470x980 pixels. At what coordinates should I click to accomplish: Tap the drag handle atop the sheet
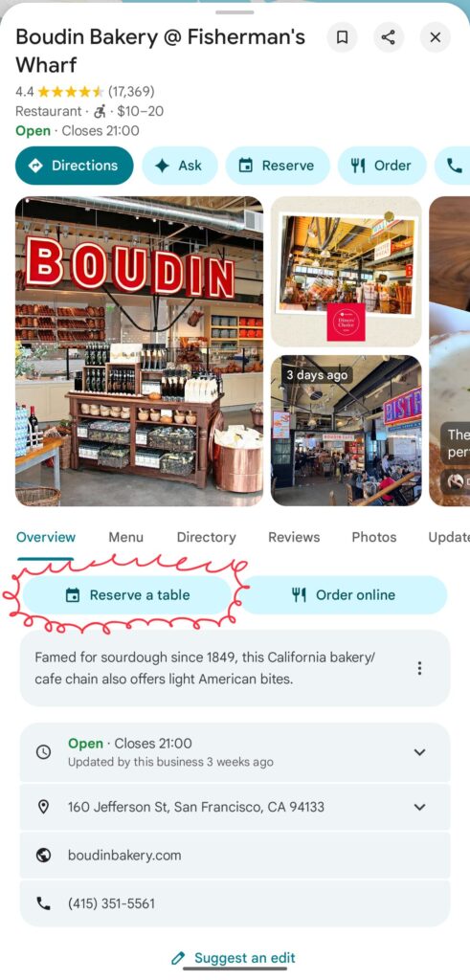[x=235, y=11]
